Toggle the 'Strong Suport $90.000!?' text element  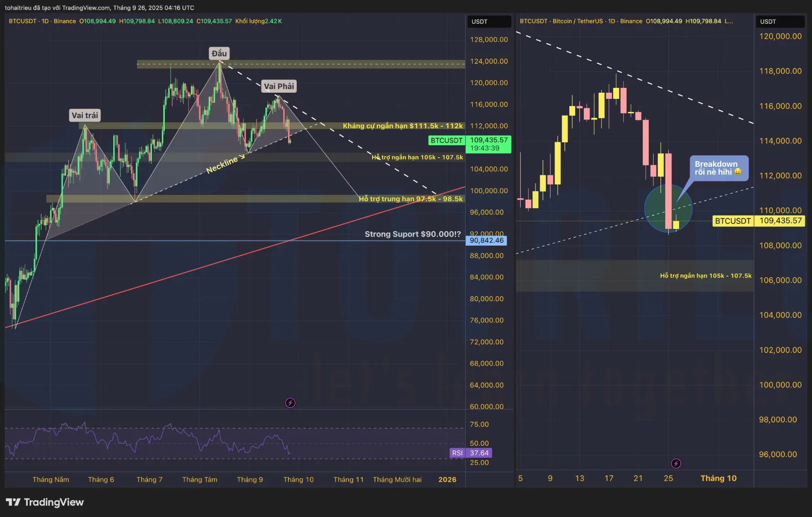(x=412, y=234)
